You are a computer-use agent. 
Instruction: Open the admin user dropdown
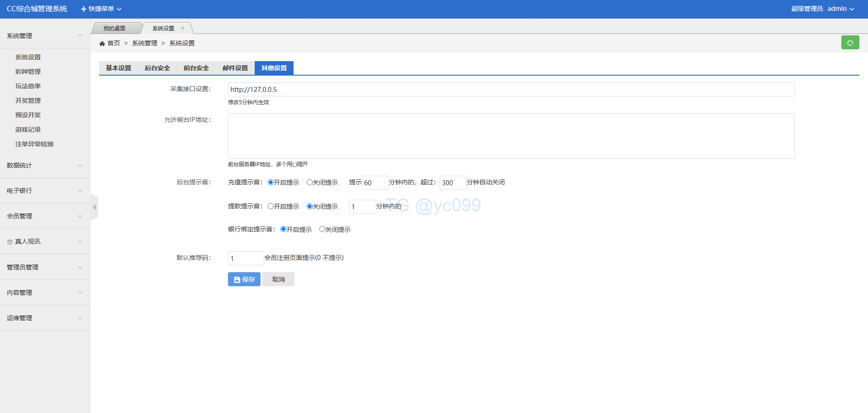pyautogui.click(x=840, y=9)
